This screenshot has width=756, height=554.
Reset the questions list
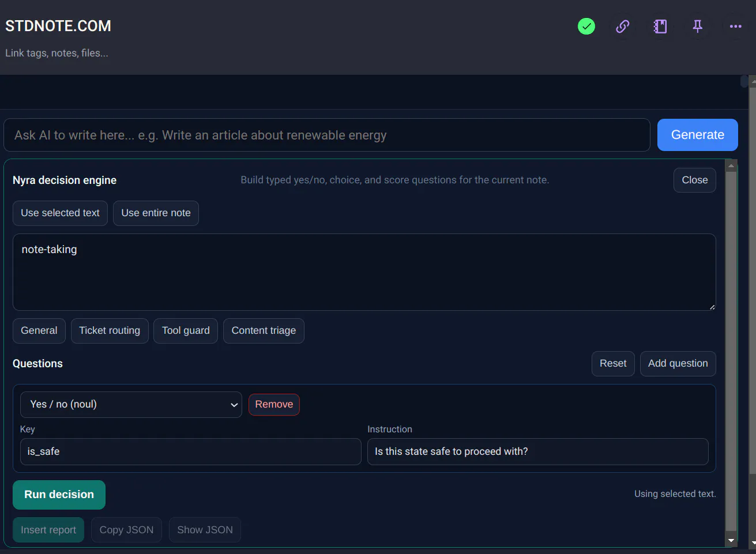[613, 364]
